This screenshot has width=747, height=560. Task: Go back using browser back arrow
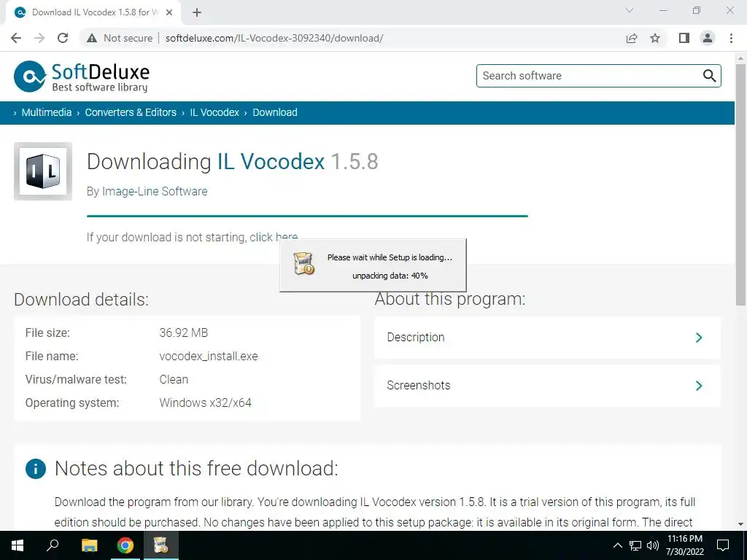[16, 38]
